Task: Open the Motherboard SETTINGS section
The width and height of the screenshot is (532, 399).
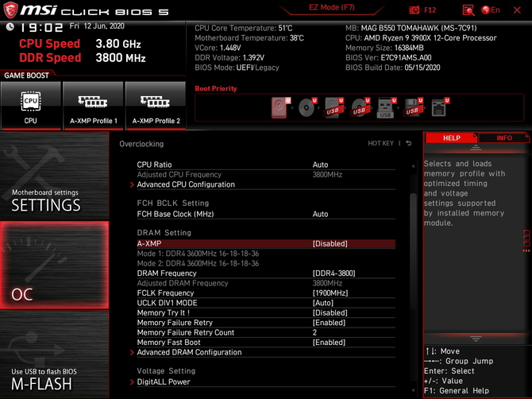Action: click(x=54, y=176)
